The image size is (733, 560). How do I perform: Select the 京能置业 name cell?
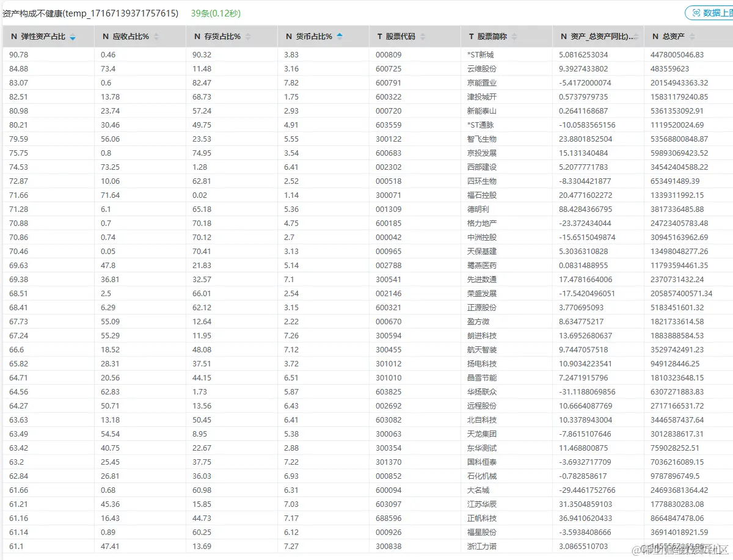pos(482,83)
